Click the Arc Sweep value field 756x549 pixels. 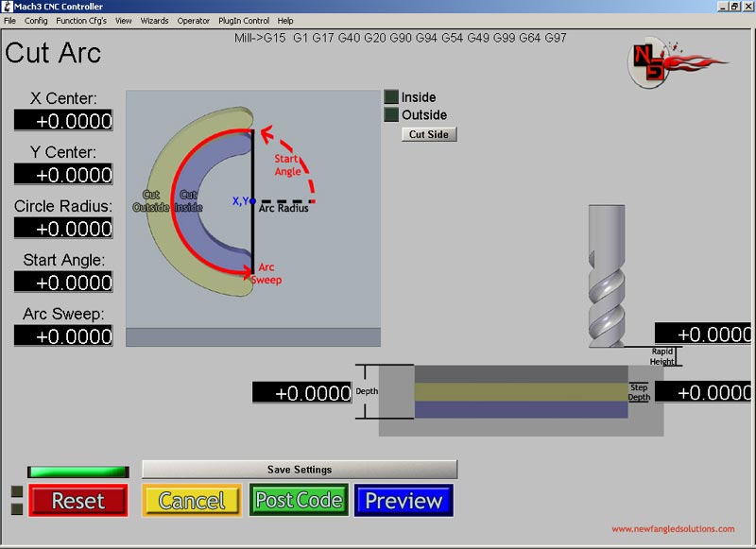pos(63,336)
